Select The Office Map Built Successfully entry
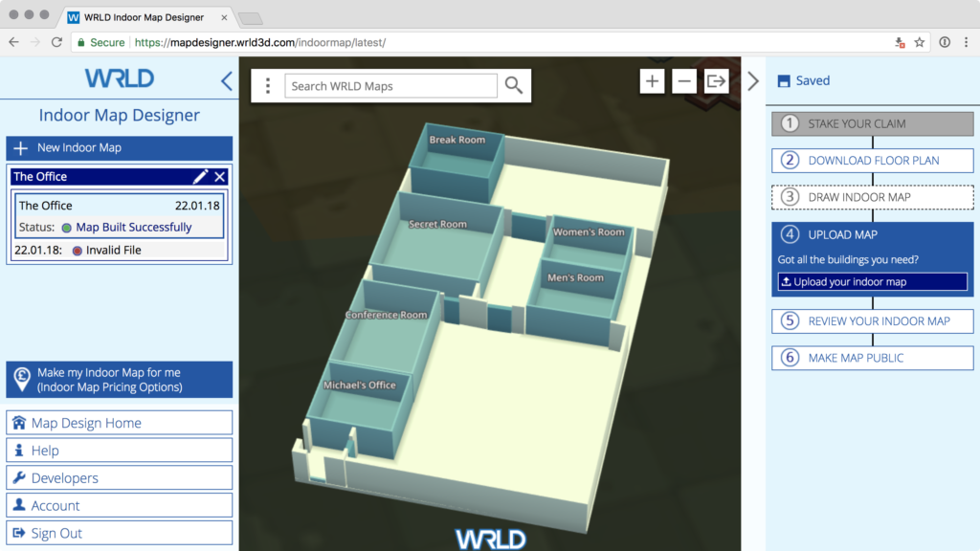Screen dimensions: 980x551 (120, 216)
